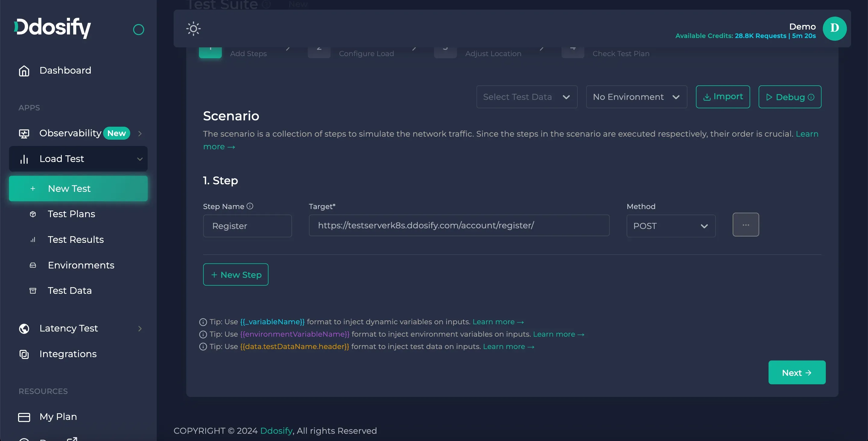
Task: Click the Target URL input field
Action: click(459, 225)
